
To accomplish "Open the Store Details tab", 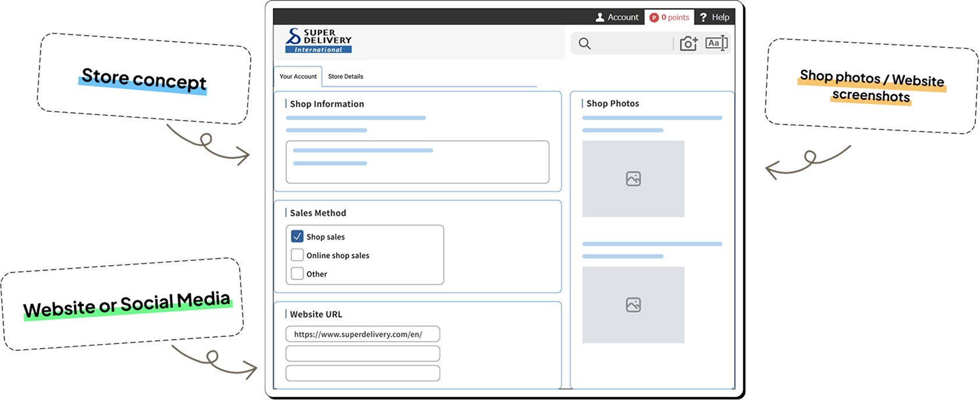I will 346,76.
